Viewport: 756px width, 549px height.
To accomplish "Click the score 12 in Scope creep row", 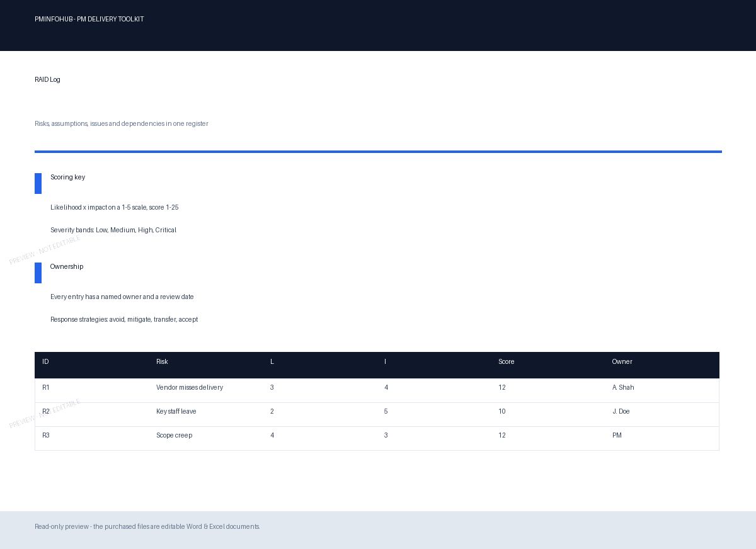I will tap(502, 435).
